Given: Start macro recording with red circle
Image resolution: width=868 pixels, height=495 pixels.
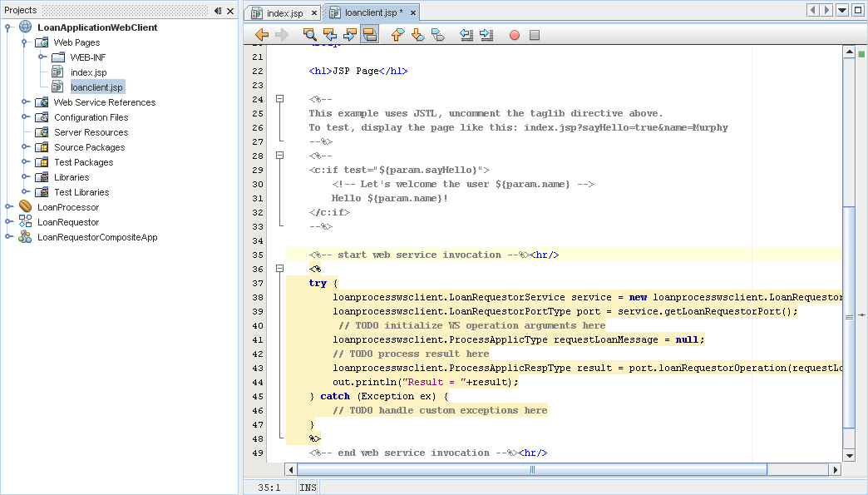Looking at the screenshot, I should tap(515, 35).
